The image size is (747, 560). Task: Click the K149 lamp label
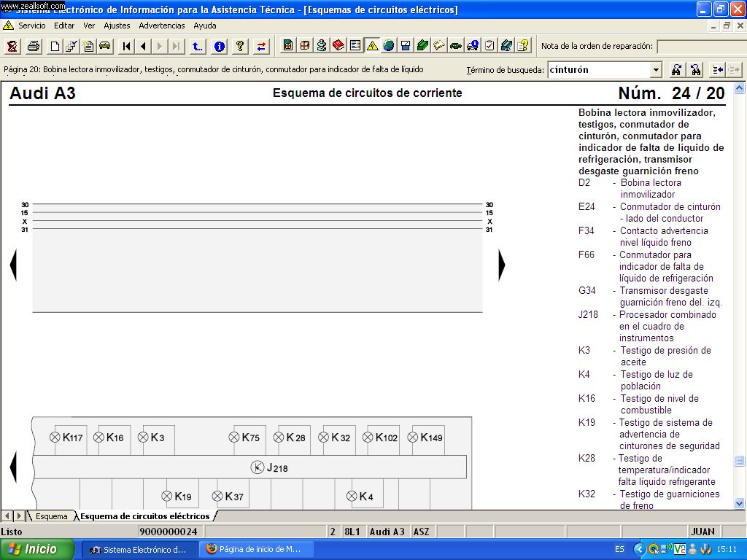coord(432,437)
